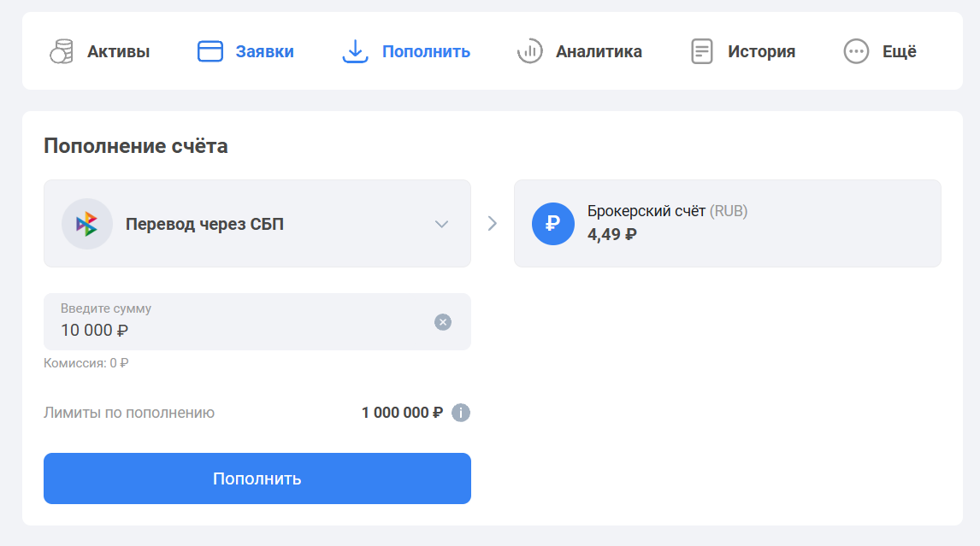Open the Аналитика section
The height and width of the screenshot is (546, 980).
(580, 51)
